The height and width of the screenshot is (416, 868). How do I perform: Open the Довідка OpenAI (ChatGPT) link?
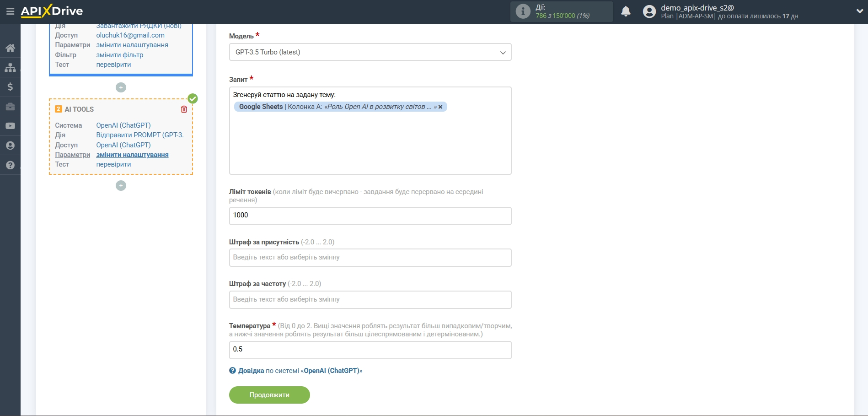[x=300, y=371]
